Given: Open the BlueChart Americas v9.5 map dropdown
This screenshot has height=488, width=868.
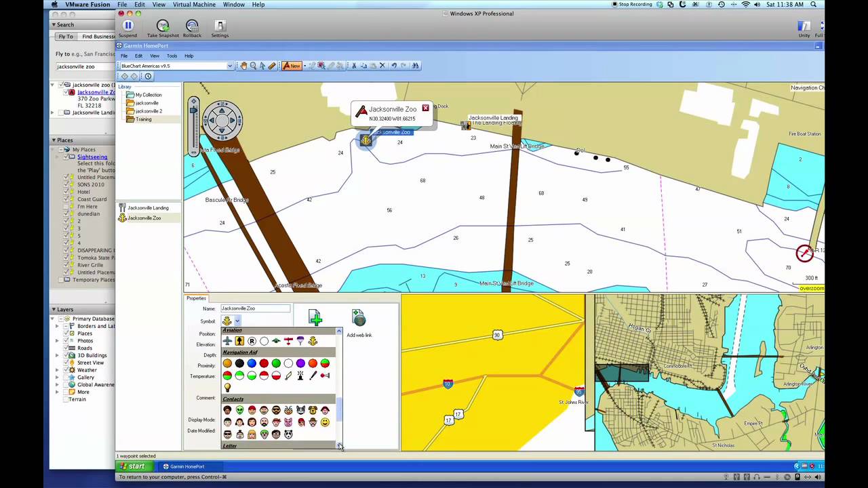Looking at the screenshot, I should [229, 66].
